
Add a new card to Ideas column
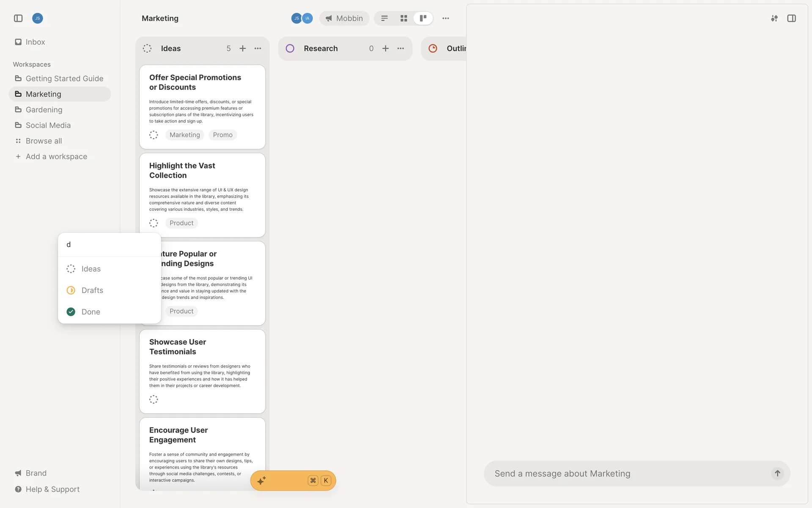click(243, 49)
